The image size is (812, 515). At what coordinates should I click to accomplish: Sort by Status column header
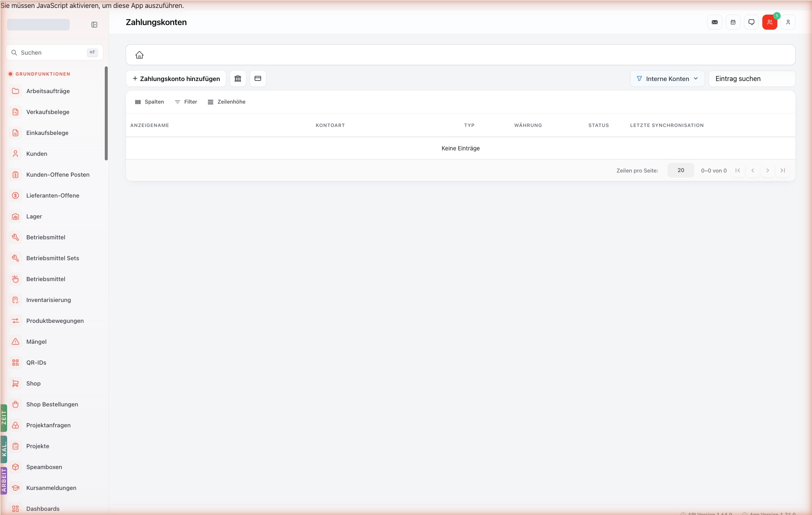click(x=599, y=125)
